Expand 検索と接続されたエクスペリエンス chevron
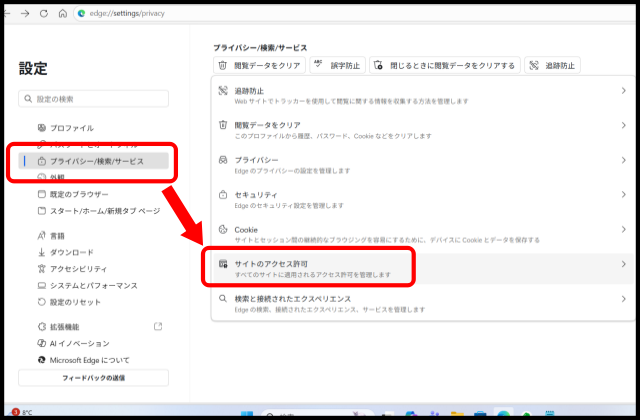The image size is (640, 420). [623, 299]
